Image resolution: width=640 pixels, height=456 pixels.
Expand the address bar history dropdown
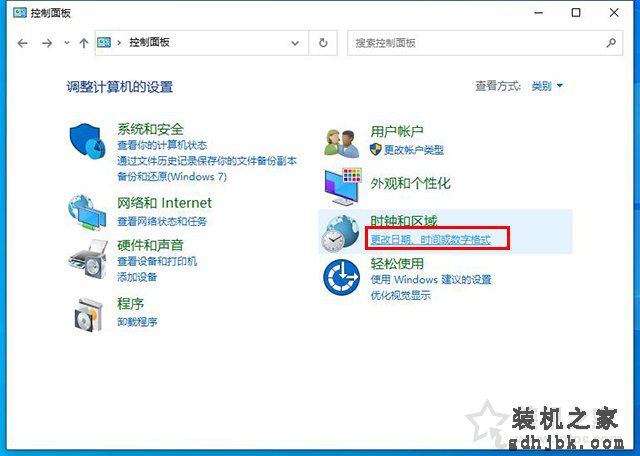(x=295, y=43)
